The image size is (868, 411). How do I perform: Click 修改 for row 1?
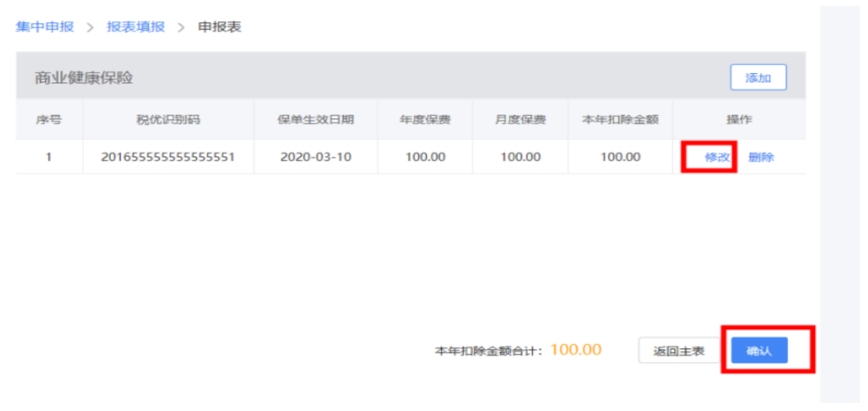pos(718,158)
